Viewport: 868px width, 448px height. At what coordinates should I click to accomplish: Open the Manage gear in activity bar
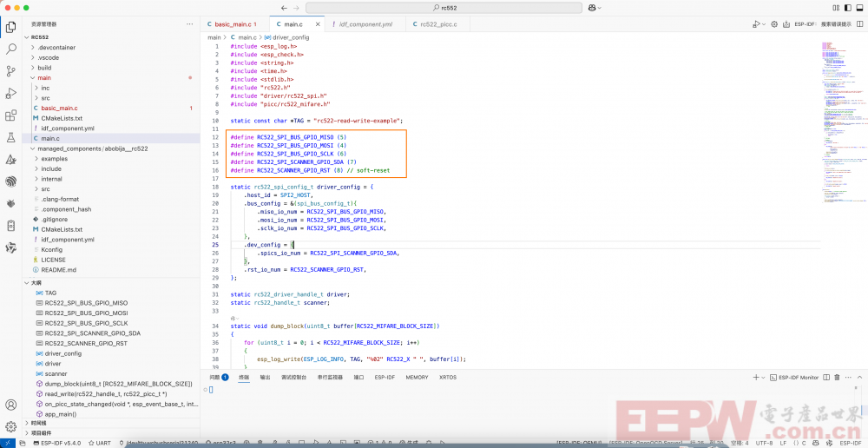tap(10, 426)
